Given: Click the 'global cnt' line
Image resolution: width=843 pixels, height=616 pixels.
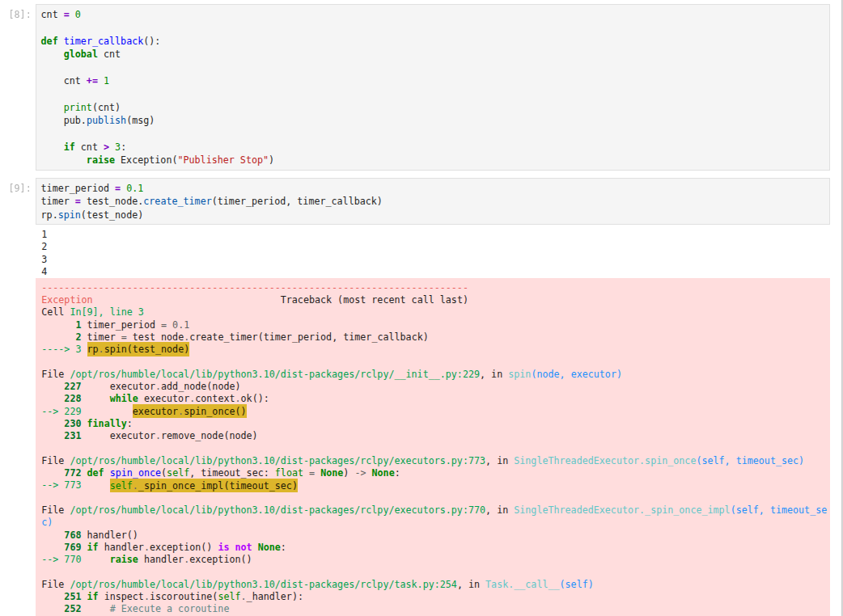Looking at the screenshot, I should [x=92, y=54].
